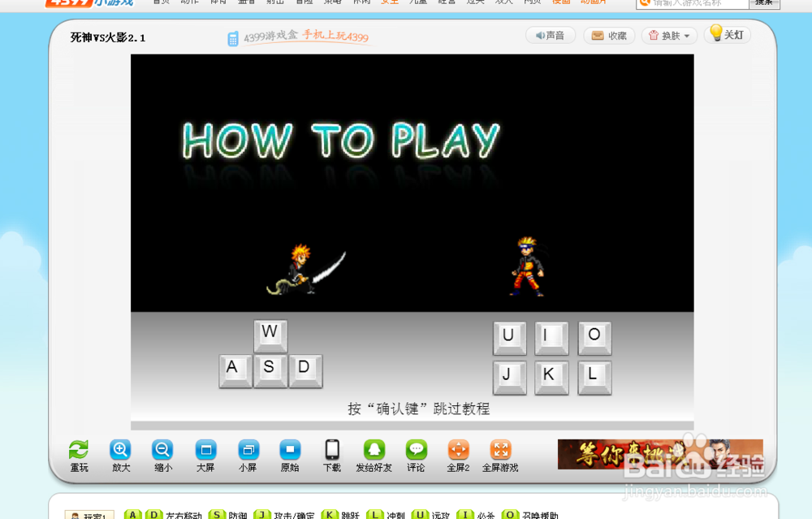
Task: Click the 死神VS火影2.1 game title
Action: 108,37
